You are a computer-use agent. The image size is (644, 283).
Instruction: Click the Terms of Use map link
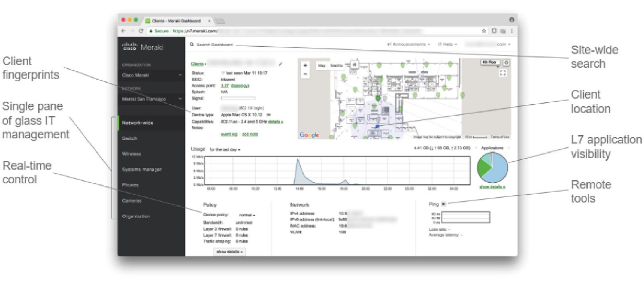[500, 137]
